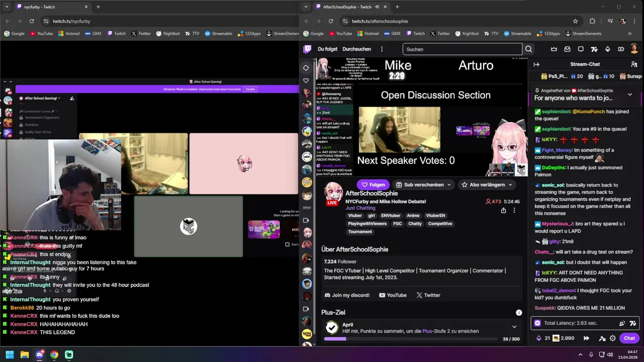Click the Folgen button
This screenshot has width=644, height=362.
[x=373, y=185]
